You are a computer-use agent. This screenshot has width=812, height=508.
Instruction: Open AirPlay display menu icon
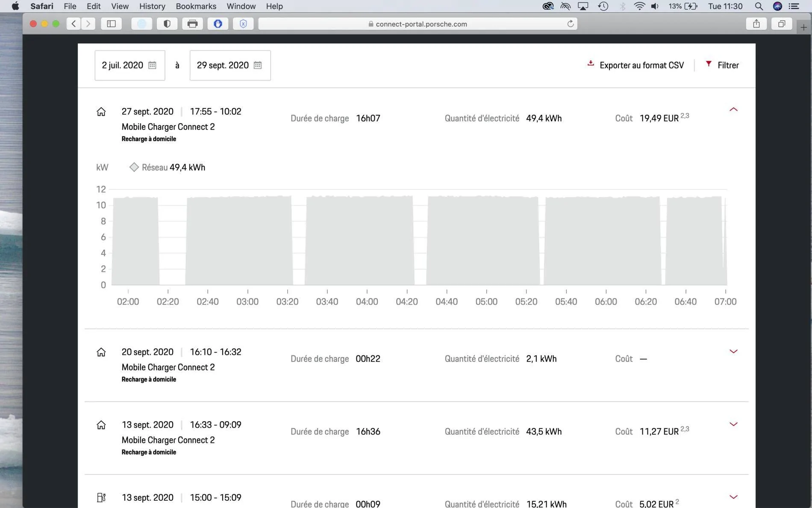583,6
